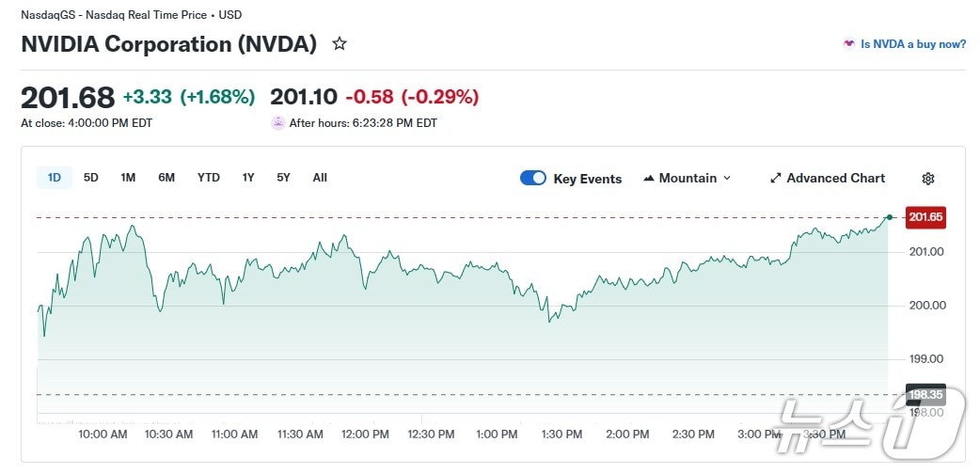Toggle the Key Events switch
This screenshot has height=474, width=980.
point(533,179)
